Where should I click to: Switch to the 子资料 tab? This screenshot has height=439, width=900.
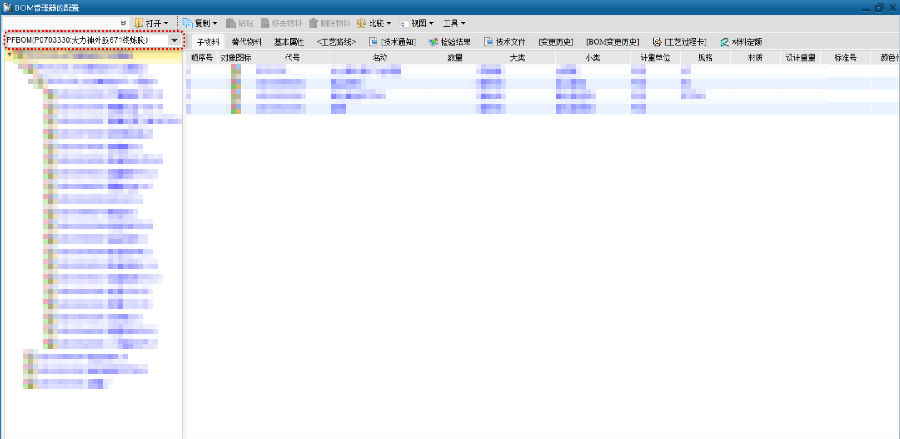coord(208,42)
